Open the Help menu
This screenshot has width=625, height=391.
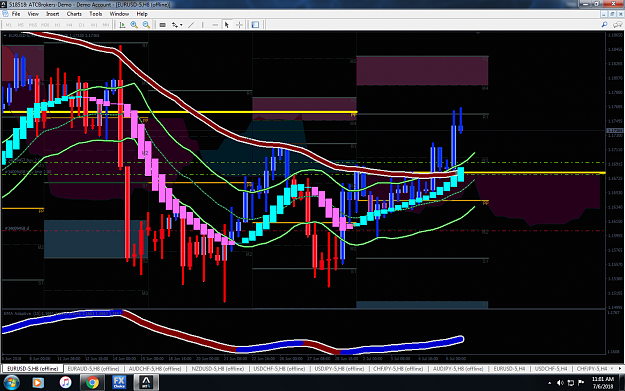pos(142,14)
